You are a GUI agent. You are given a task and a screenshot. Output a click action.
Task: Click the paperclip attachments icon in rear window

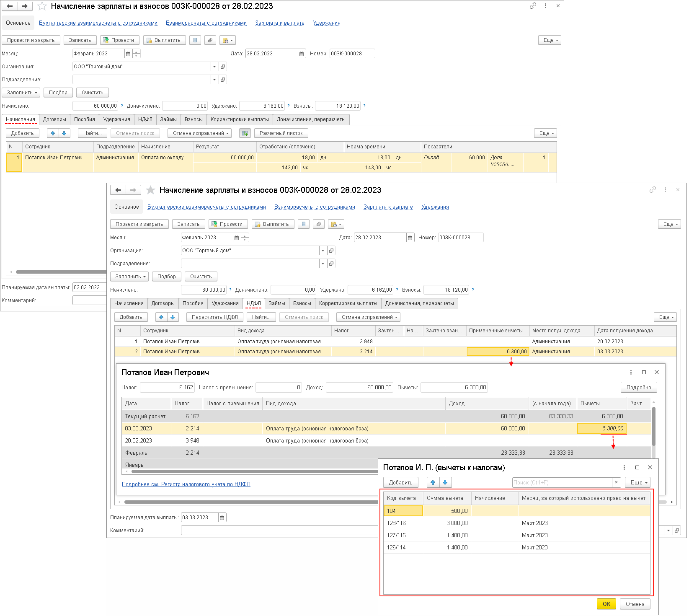coord(210,40)
